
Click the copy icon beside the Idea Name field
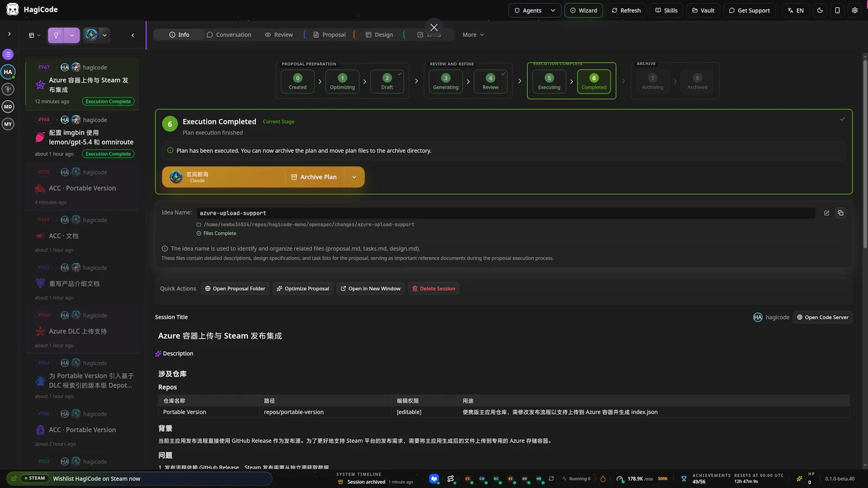coord(840,213)
